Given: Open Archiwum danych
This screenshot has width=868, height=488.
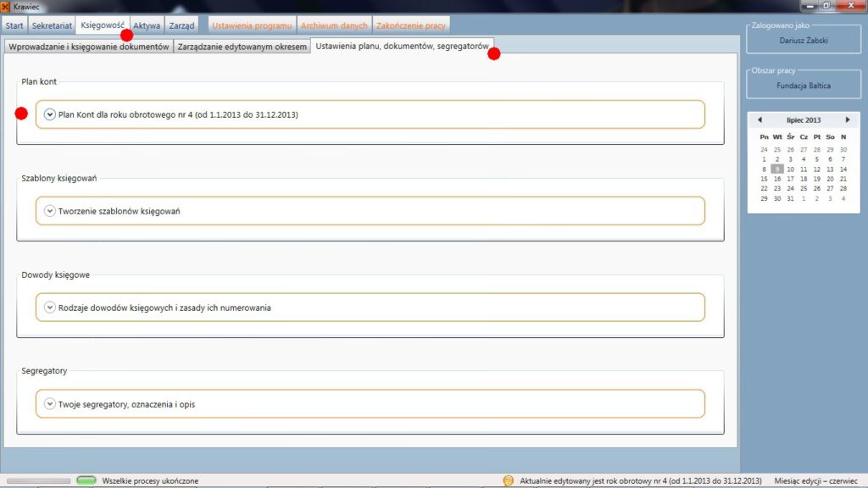Looking at the screenshot, I should pyautogui.click(x=334, y=25).
